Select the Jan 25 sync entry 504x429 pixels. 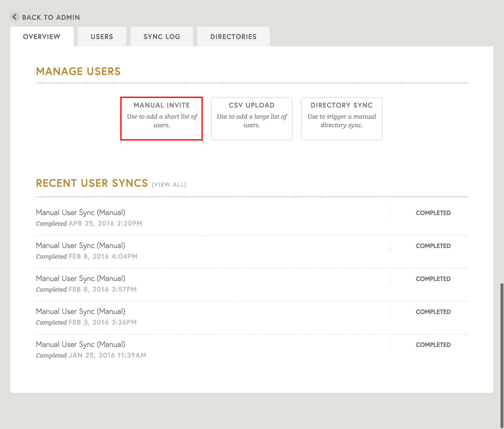81,344
